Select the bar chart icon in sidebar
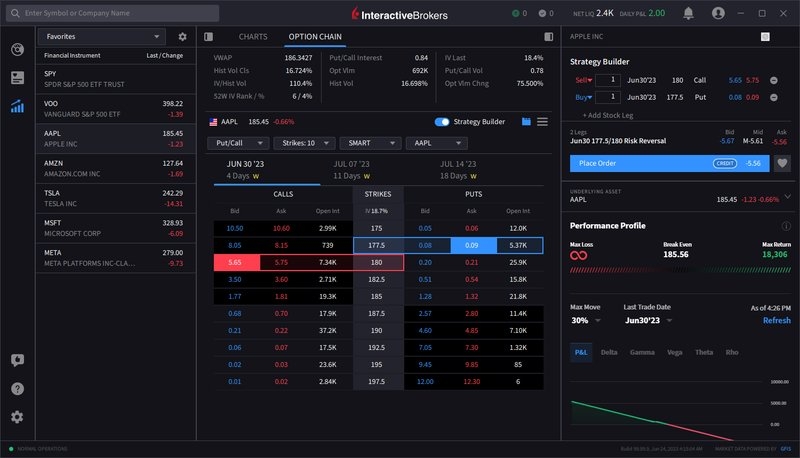This screenshot has height=458, width=800. tap(17, 106)
